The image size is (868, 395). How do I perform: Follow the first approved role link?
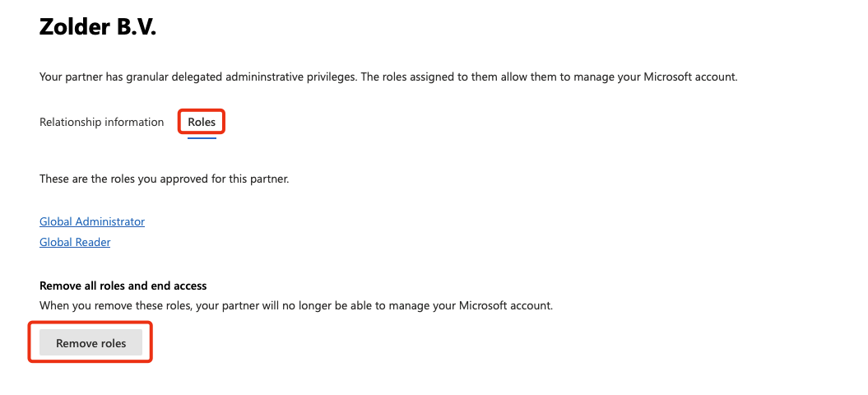tap(92, 221)
